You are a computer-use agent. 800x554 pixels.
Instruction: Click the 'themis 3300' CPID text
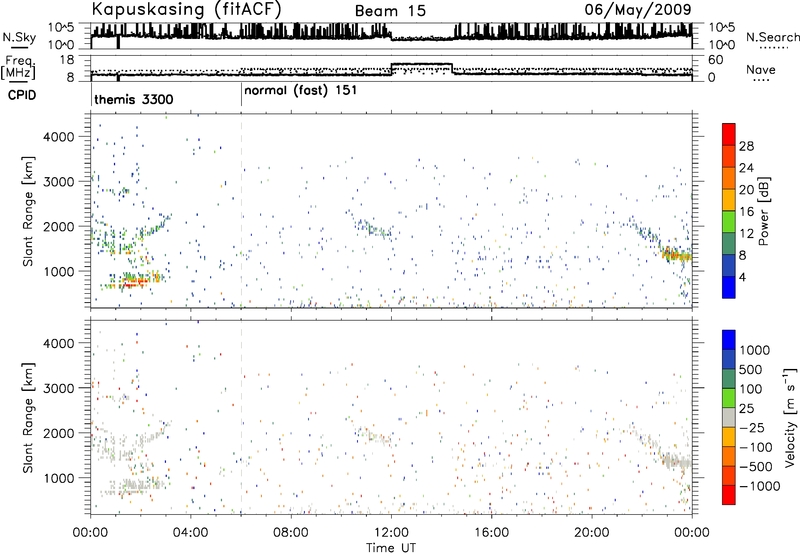click(134, 99)
